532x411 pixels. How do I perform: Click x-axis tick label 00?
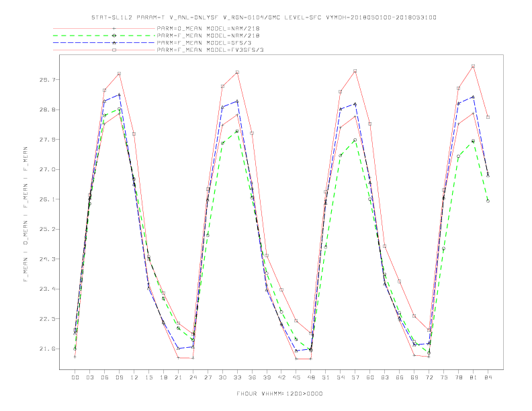coord(75,377)
